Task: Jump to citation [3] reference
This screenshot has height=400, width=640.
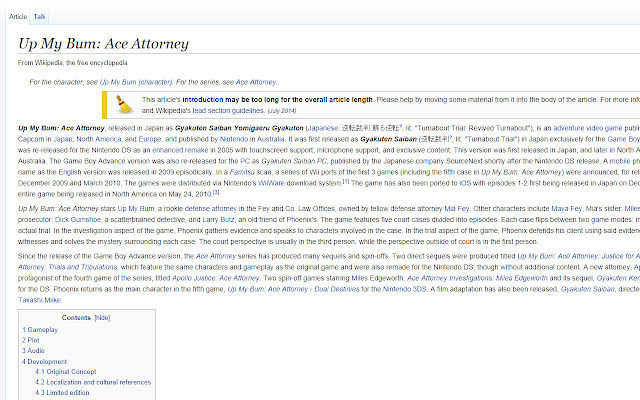Action: click(216, 192)
